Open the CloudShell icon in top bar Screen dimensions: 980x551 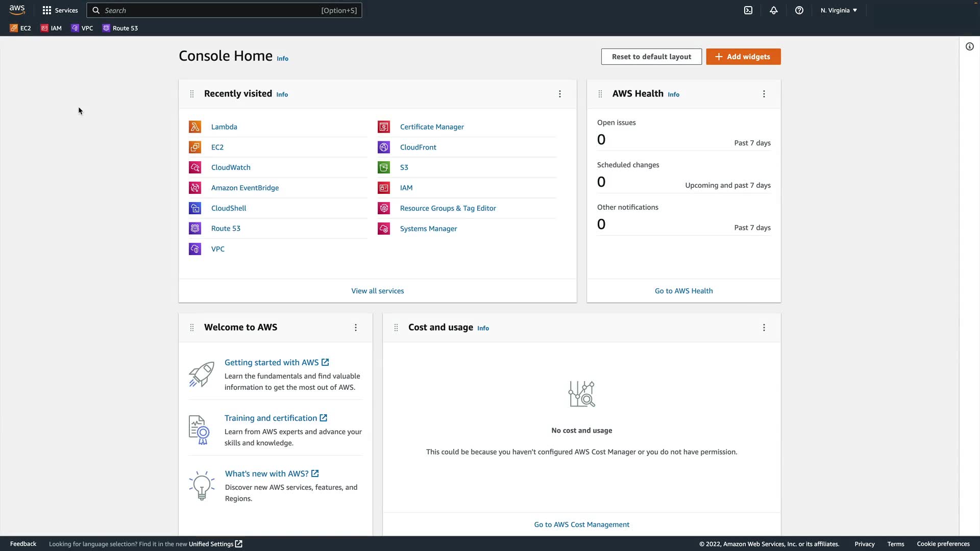(x=748, y=10)
